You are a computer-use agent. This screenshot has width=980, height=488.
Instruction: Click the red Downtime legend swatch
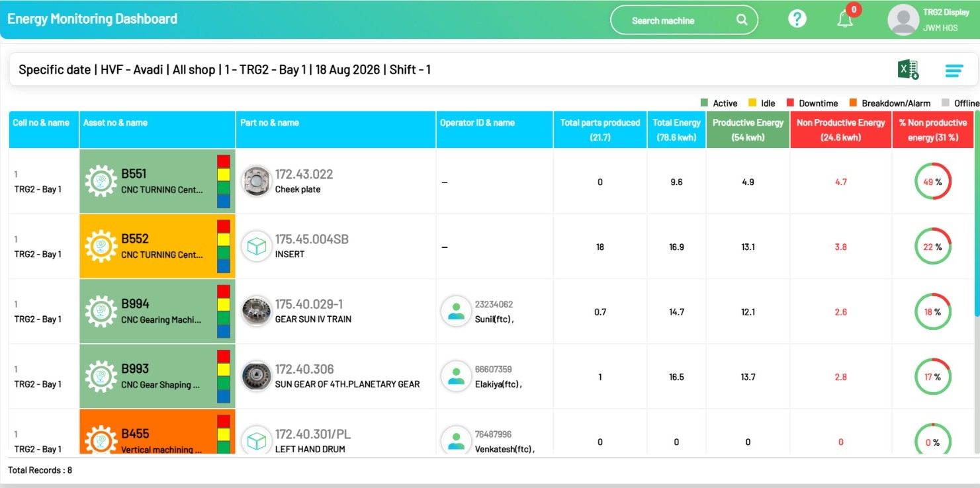pyautogui.click(x=790, y=103)
